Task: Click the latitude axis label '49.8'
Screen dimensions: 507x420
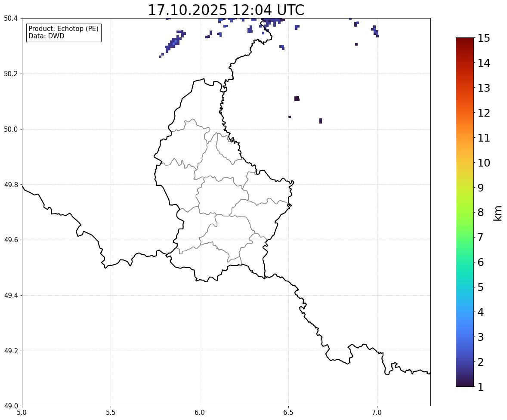Action: click(x=10, y=185)
